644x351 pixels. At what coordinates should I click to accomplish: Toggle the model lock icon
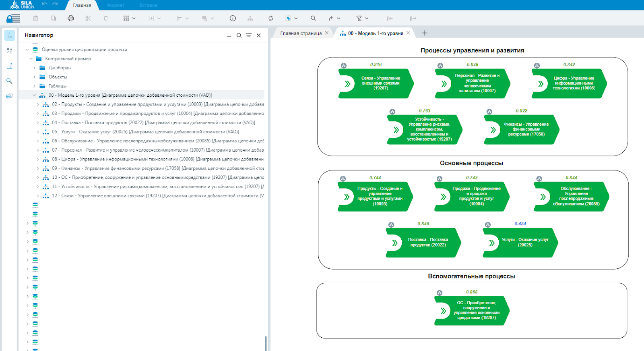point(13,18)
